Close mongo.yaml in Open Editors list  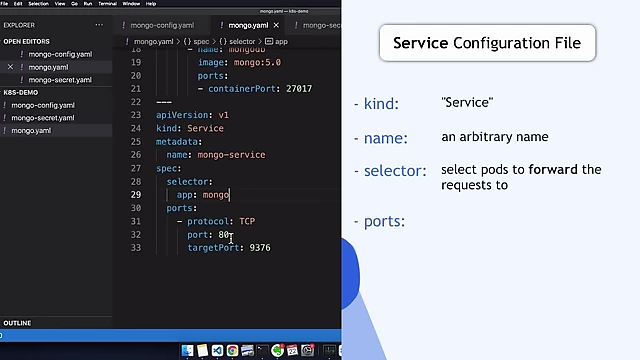point(10,67)
